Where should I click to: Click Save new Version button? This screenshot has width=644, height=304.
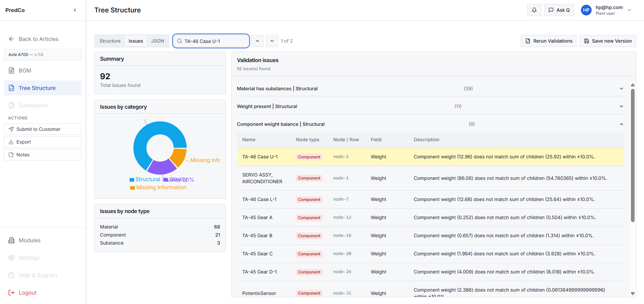tap(608, 41)
